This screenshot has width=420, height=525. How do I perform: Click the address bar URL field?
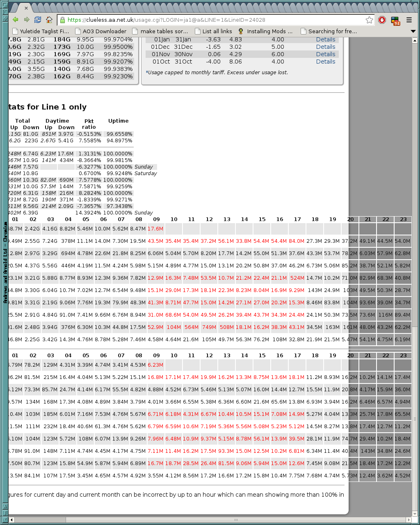(x=215, y=20)
